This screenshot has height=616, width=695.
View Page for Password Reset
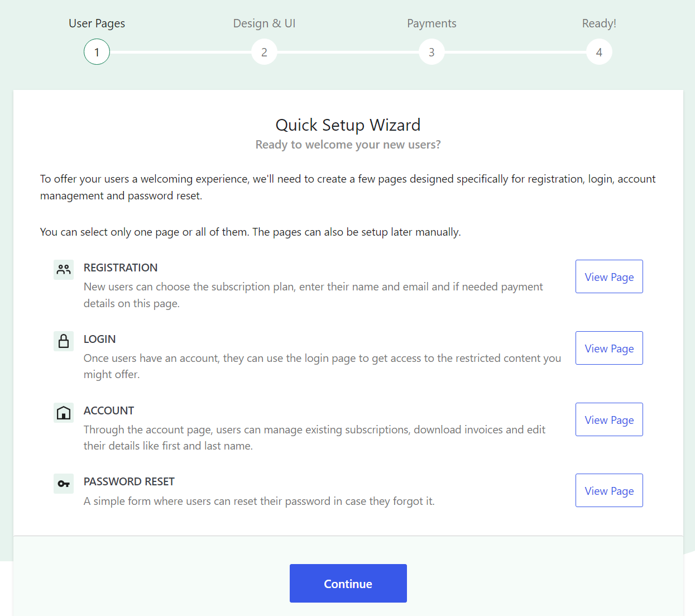pyautogui.click(x=609, y=490)
